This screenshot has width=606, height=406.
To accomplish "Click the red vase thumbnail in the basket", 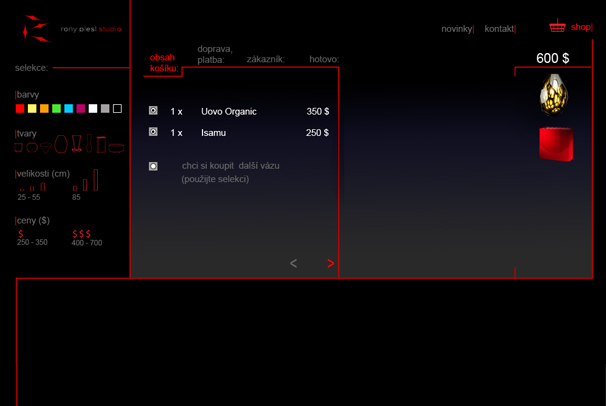I will (555, 144).
